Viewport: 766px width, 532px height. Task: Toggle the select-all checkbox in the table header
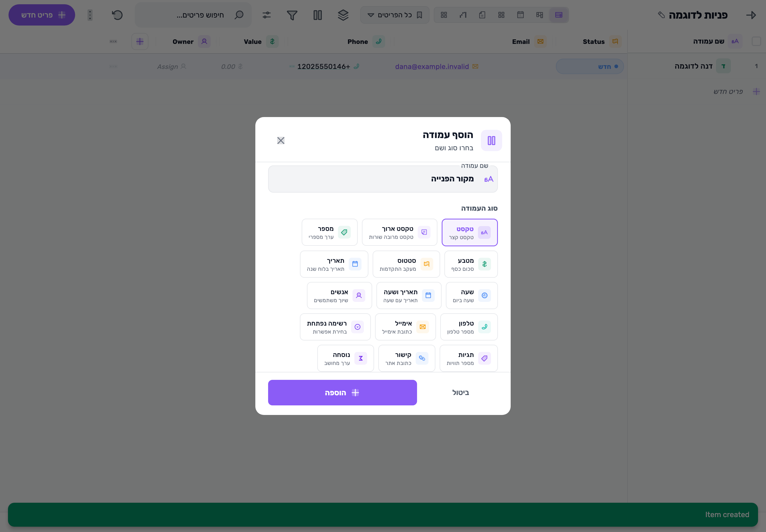click(x=756, y=42)
